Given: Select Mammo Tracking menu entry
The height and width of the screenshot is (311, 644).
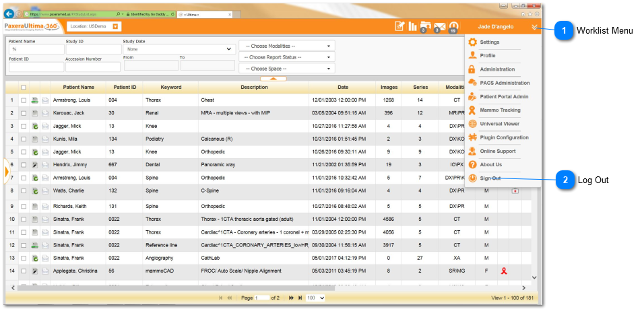Looking at the screenshot, I should [x=501, y=110].
